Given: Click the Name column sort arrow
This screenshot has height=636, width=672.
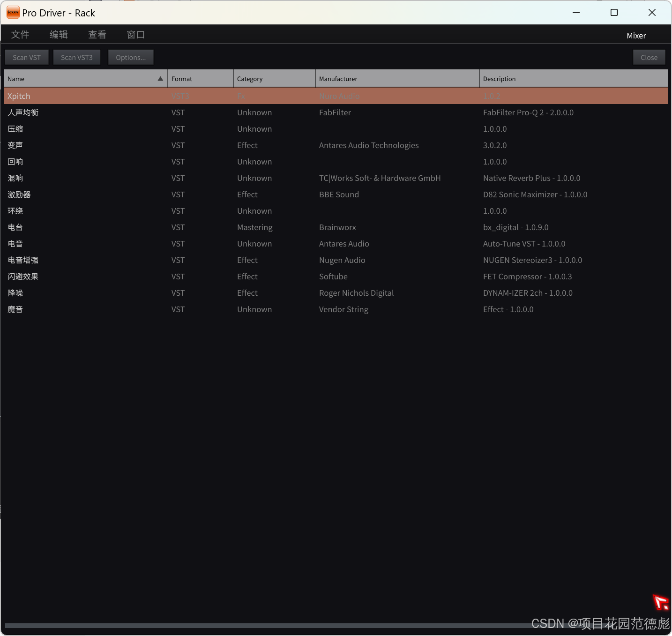Looking at the screenshot, I should [160, 79].
